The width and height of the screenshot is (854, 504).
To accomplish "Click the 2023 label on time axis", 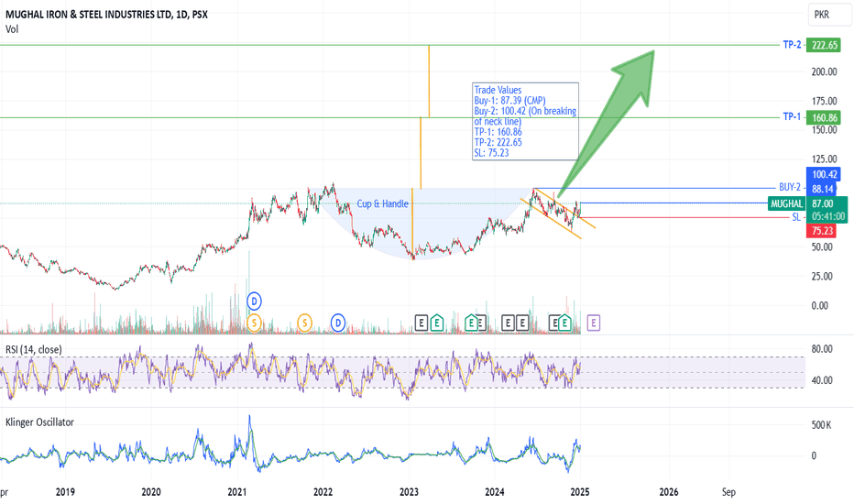I will [x=409, y=492].
